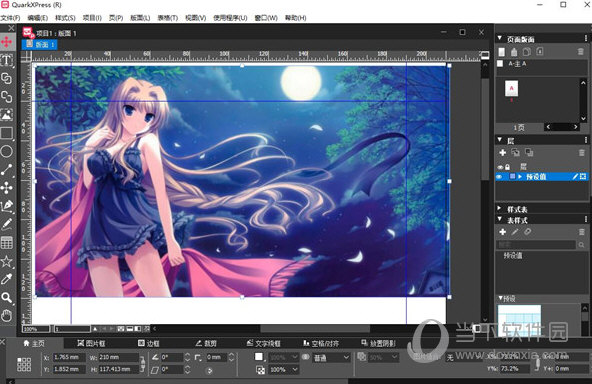Screen dimensions: 592x384
Task: Open the Help (H) menu
Action: [295, 18]
